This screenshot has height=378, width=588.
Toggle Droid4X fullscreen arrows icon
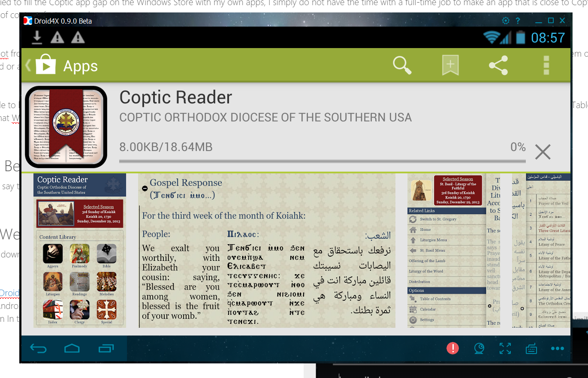[505, 348]
